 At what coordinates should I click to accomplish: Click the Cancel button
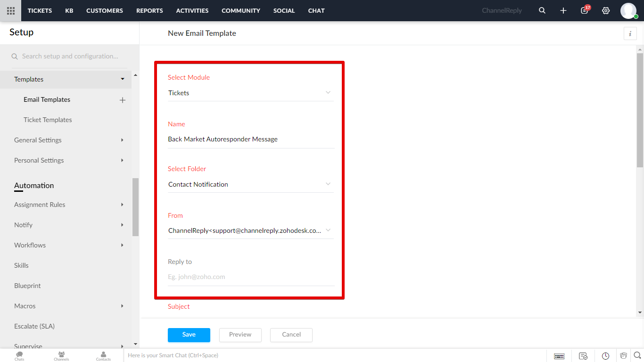pos(291,335)
